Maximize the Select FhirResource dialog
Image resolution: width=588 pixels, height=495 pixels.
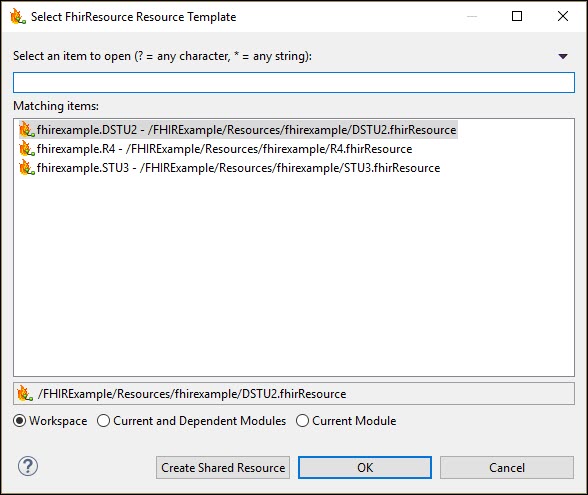coord(517,16)
